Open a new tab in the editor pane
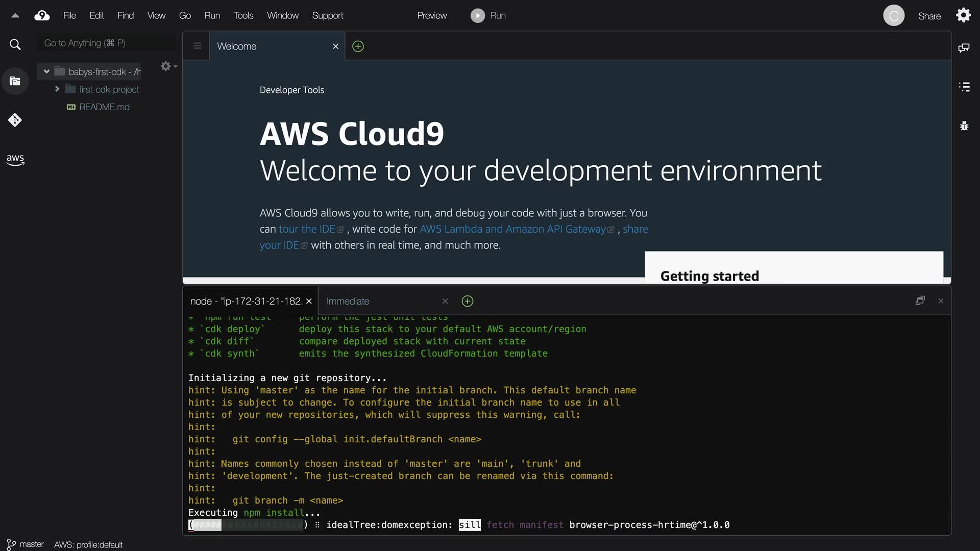Image resolution: width=980 pixels, height=551 pixels. [x=358, y=46]
